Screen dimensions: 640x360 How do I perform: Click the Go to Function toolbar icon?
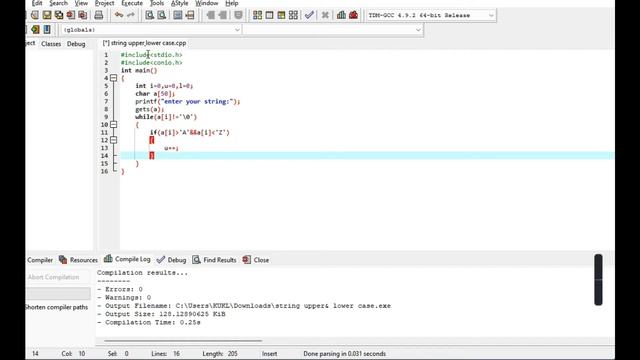178,15
